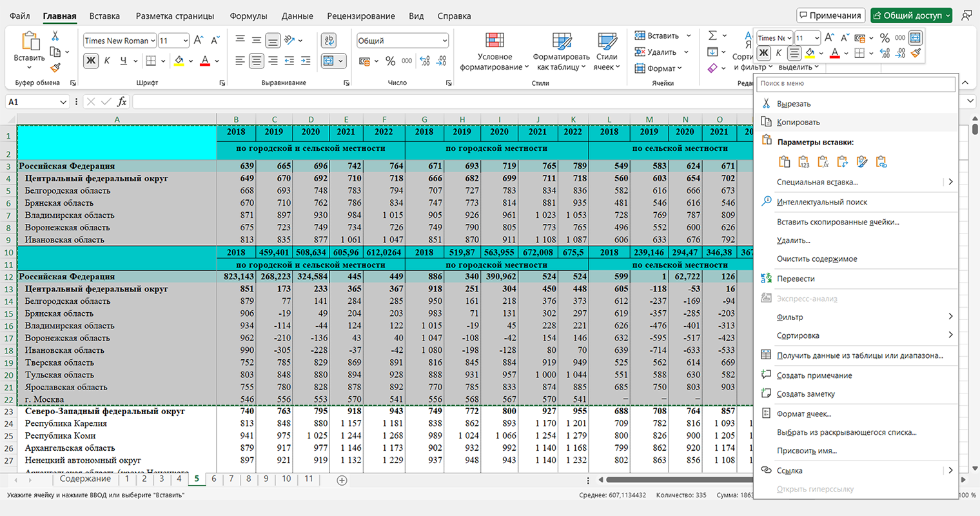Apply the yellow fill color in the mini toolbar
The height and width of the screenshot is (516, 980).
tap(810, 53)
